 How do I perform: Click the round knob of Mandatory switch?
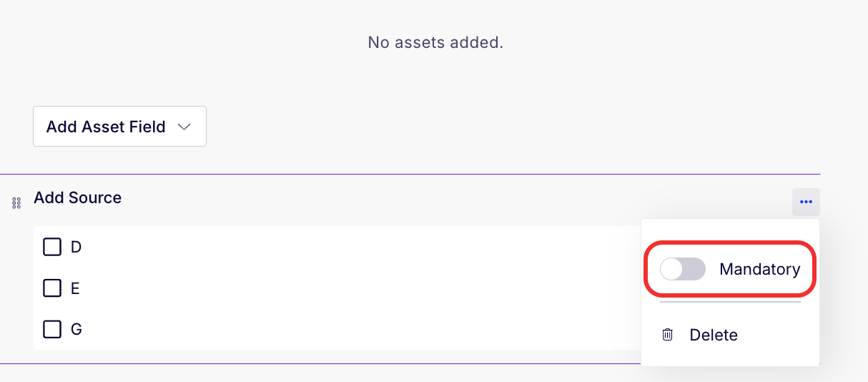click(x=671, y=269)
